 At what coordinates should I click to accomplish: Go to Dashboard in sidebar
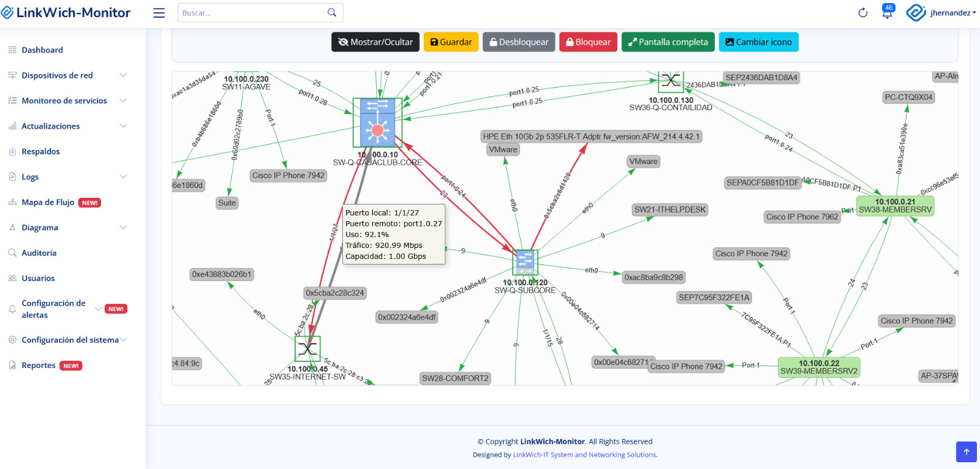pyautogui.click(x=42, y=50)
